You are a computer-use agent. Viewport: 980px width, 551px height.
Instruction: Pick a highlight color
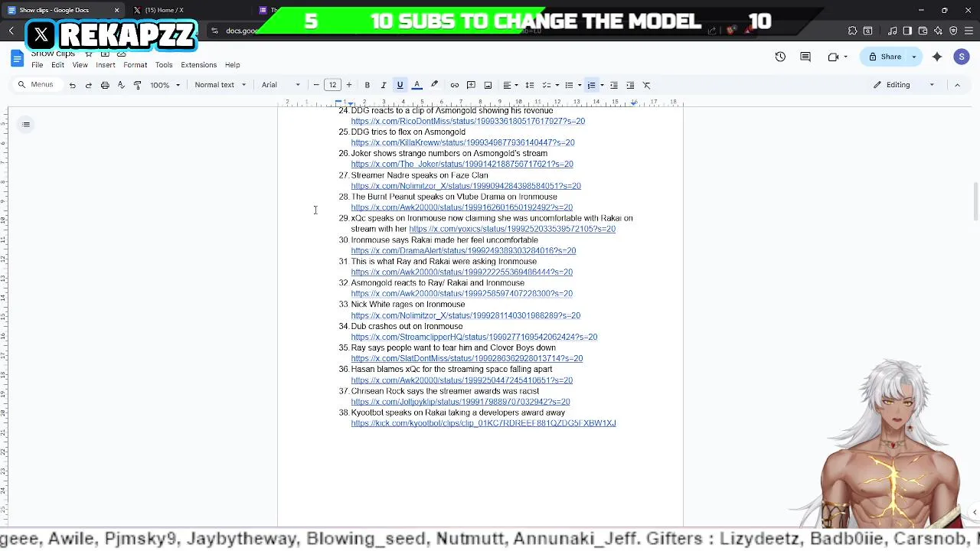434,85
